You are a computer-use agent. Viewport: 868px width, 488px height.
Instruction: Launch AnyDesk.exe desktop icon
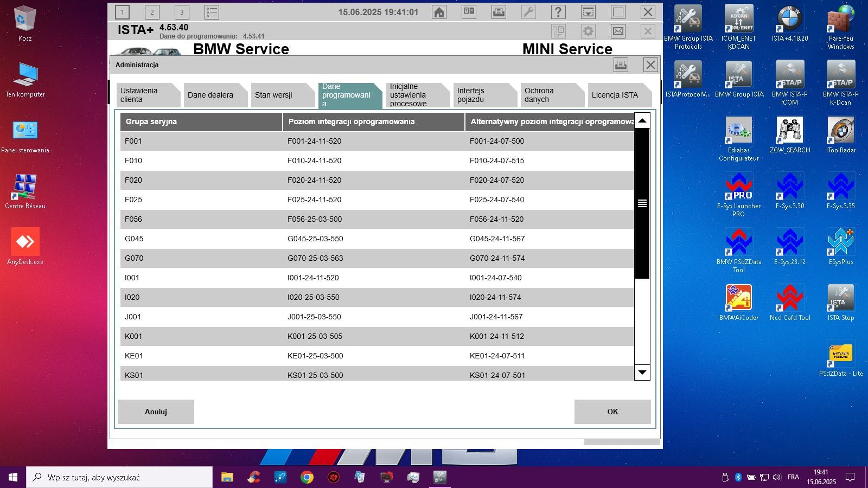(x=25, y=247)
